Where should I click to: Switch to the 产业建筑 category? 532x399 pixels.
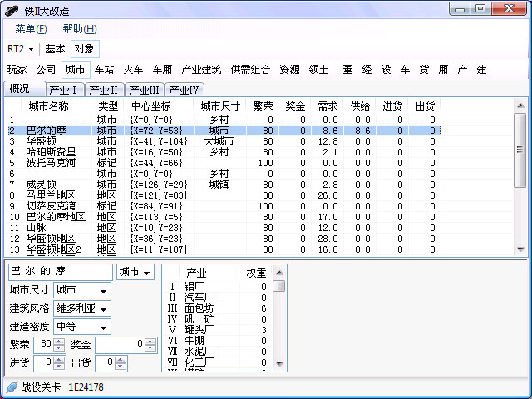[x=201, y=70]
